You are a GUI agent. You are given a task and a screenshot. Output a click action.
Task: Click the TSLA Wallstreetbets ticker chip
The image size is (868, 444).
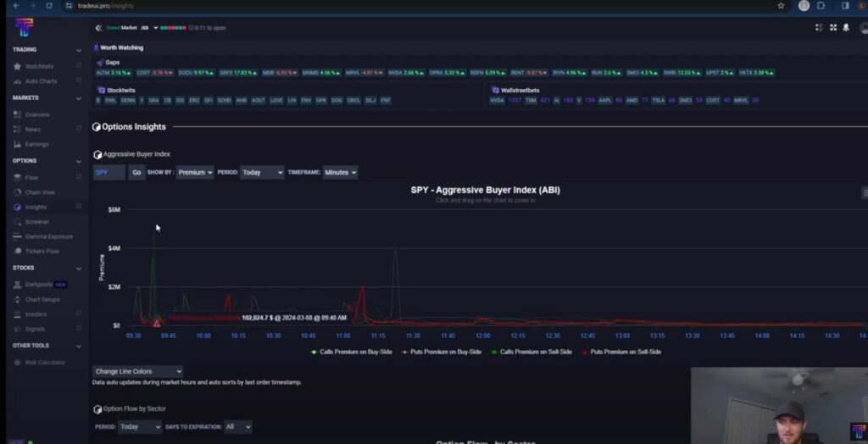(x=658, y=100)
